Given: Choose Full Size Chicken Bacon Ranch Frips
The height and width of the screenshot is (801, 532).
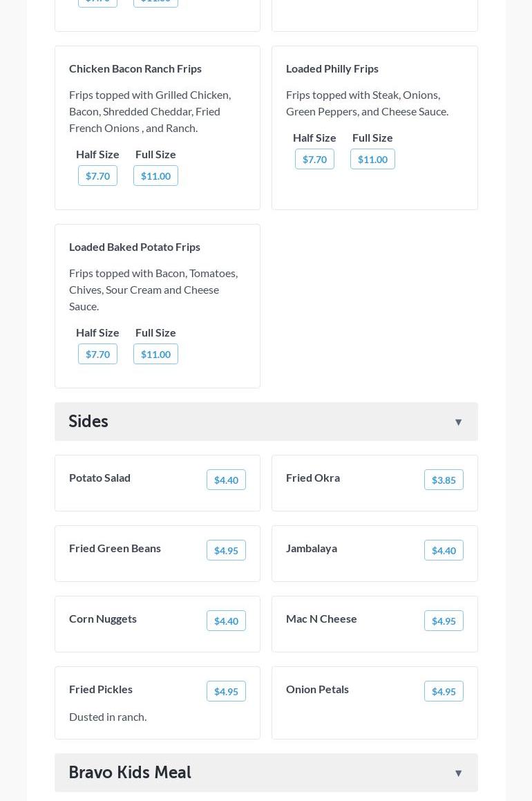Looking at the screenshot, I should pyautogui.click(x=155, y=176).
